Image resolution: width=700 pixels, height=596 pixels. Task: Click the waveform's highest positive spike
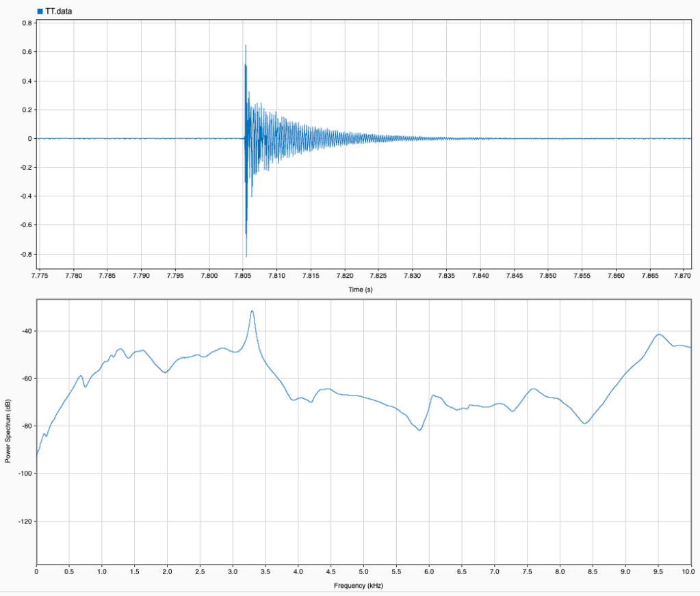click(245, 45)
